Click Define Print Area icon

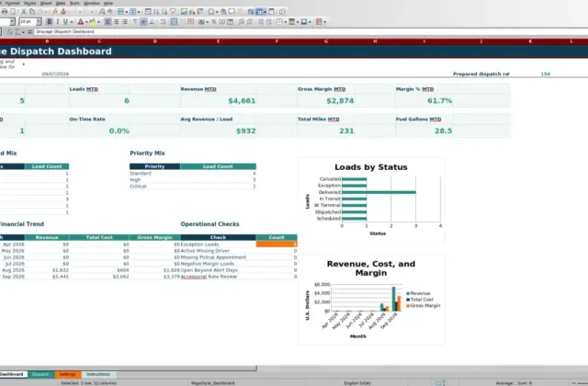(251, 12)
